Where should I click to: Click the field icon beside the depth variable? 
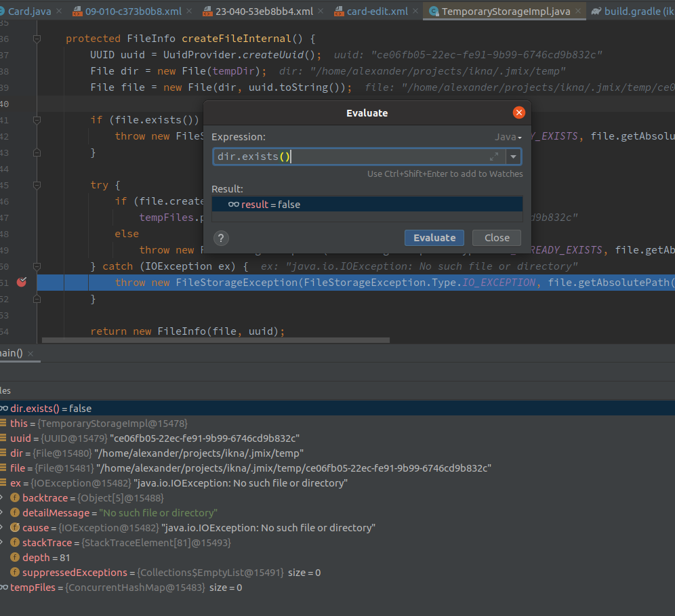[x=14, y=557]
